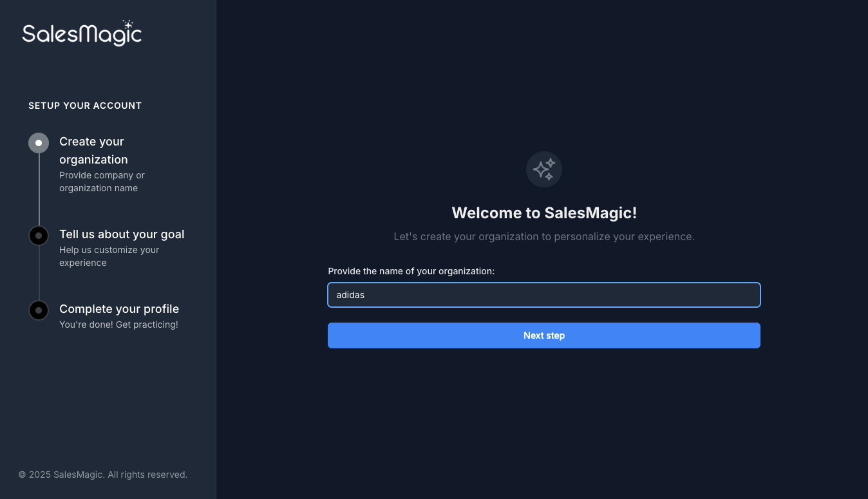Click the sparkles icon above the welcome heading

544,169
